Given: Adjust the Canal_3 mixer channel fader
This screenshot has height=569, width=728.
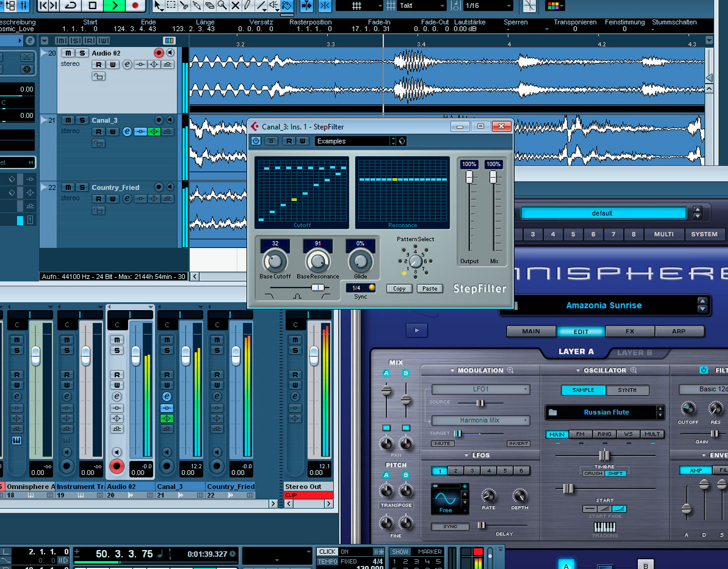Looking at the screenshot, I should tap(186, 355).
